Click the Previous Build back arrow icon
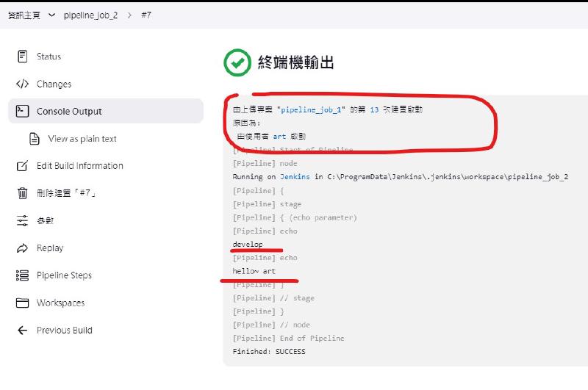Screen dimensions: 588x390 coord(22,331)
